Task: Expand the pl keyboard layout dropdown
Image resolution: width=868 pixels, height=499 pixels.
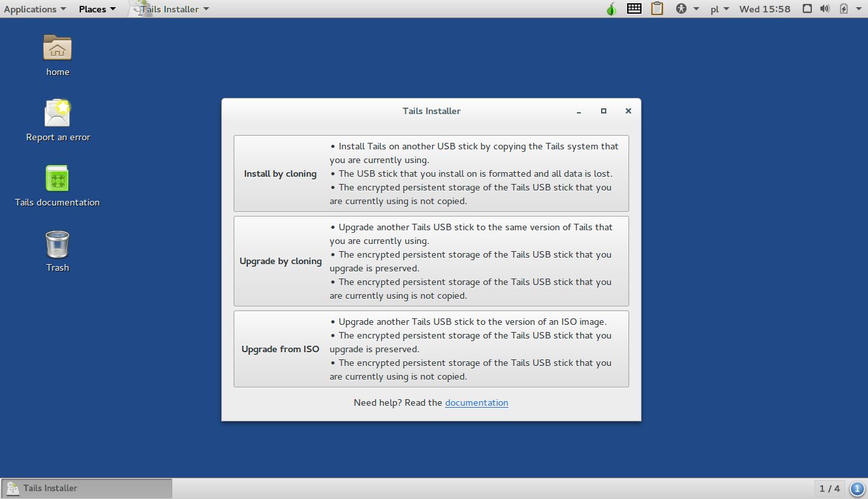Action: pyautogui.click(x=720, y=9)
